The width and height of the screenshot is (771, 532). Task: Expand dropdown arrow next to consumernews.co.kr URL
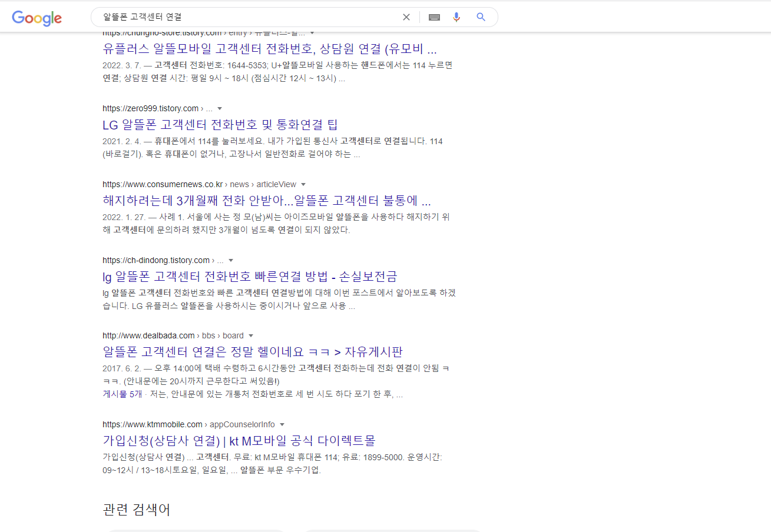[303, 184]
